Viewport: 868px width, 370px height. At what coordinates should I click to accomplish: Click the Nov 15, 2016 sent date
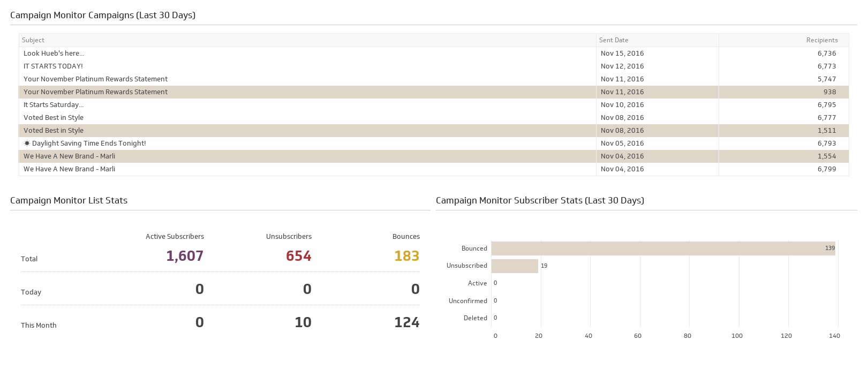coord(622,54)
